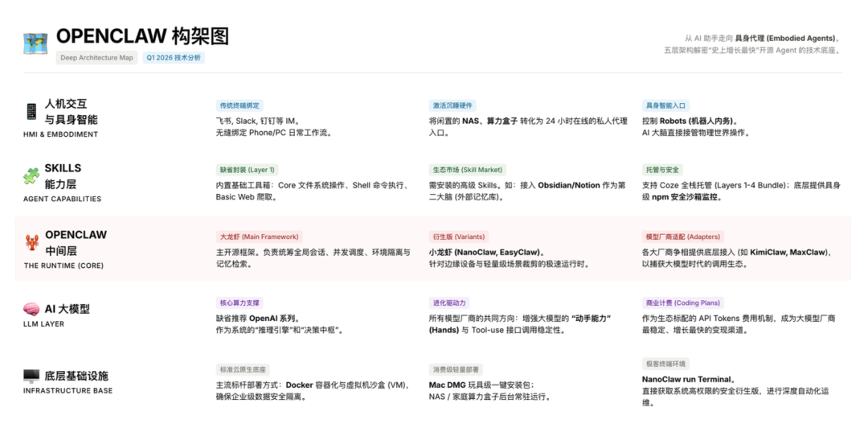Viewport: 868px width, 424px height.
Task: Click THE RUNTIME (CORE) subtitle
Action: point(63,266)
